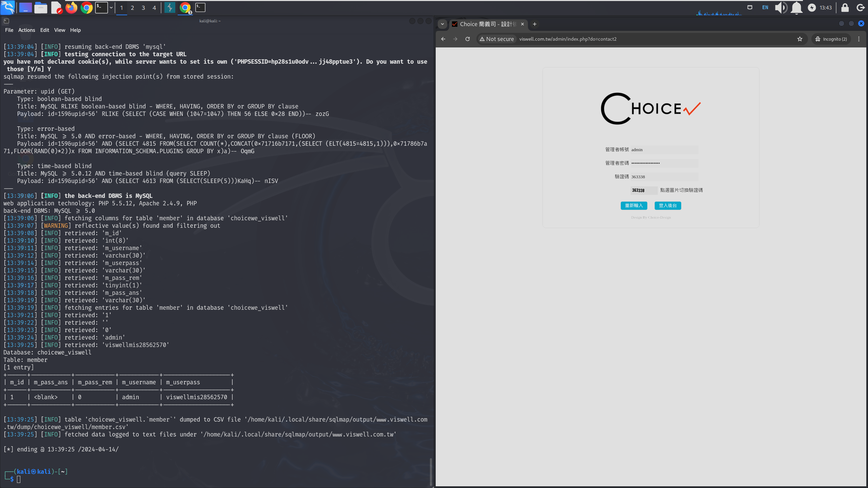Open Chrome tab search dropdown
Screen dimensions: 868x488
[x=442, y=24]
